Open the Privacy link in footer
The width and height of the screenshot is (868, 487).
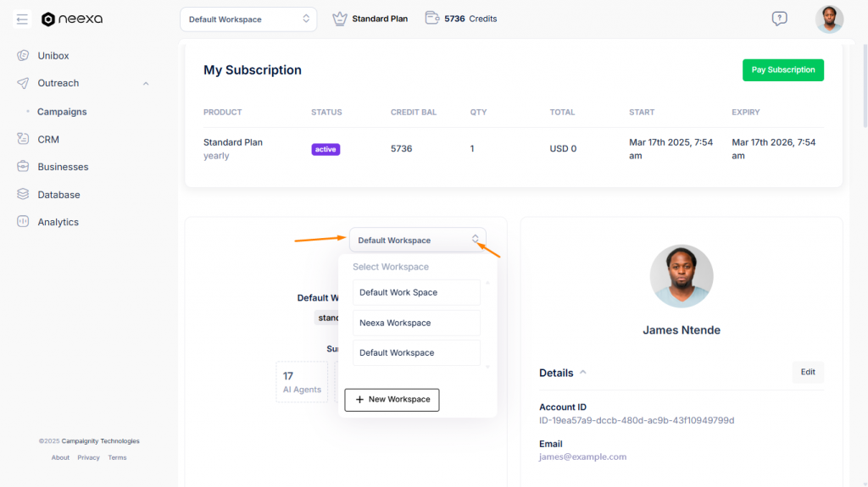click(88, 458)
